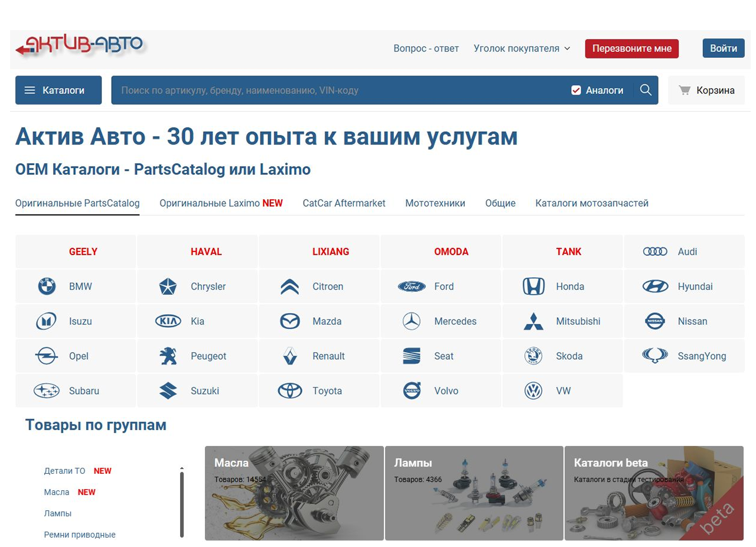This screenshot has width=756, height=547.
Task: Open the Лампы category thumbnail
Action: point(474,493)
